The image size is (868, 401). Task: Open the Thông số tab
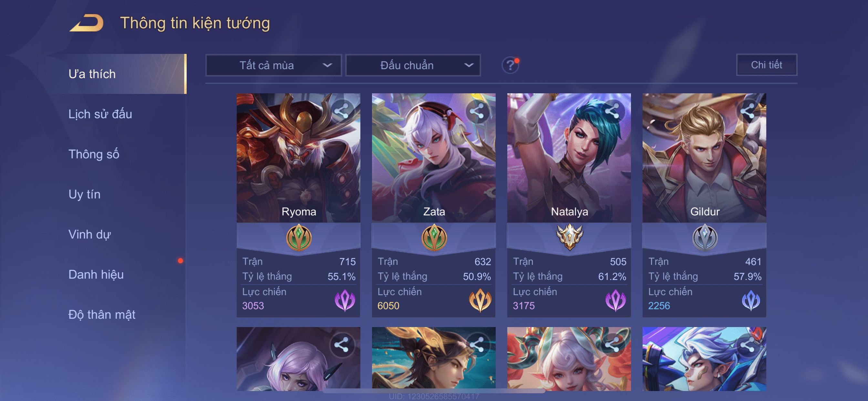(94, 154)
